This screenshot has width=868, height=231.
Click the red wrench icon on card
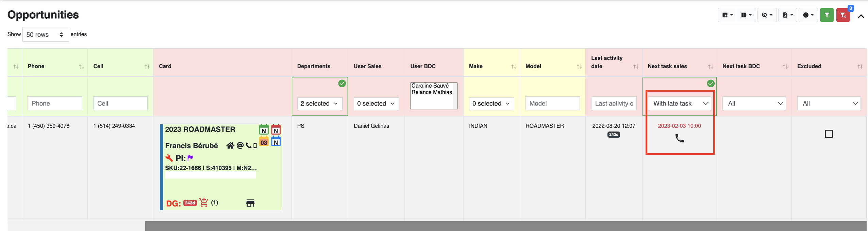(169, 158)
